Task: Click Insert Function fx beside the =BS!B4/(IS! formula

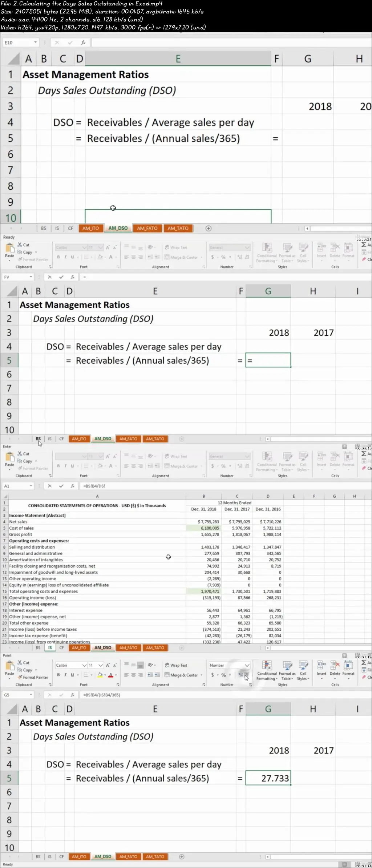Action: tap(72, 486)
